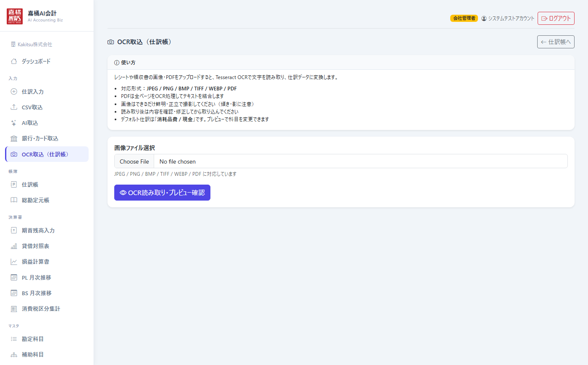View BS 月次推移
Viewport: 588px width, 365px height.
click(x=47, y=293)
